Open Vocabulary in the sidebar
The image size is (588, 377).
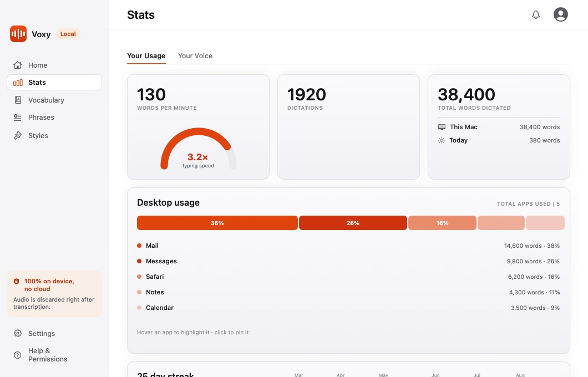tap(54, 100)
